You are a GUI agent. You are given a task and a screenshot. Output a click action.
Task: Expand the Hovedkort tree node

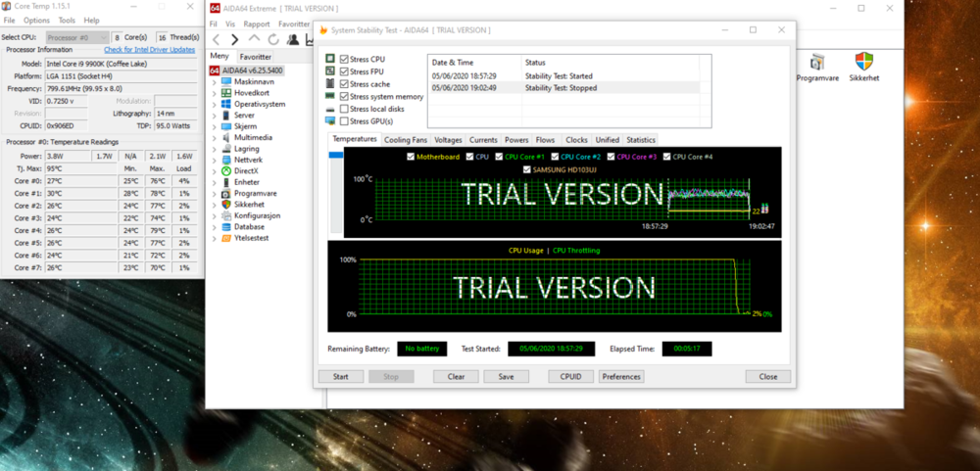(x=215, y=93)
